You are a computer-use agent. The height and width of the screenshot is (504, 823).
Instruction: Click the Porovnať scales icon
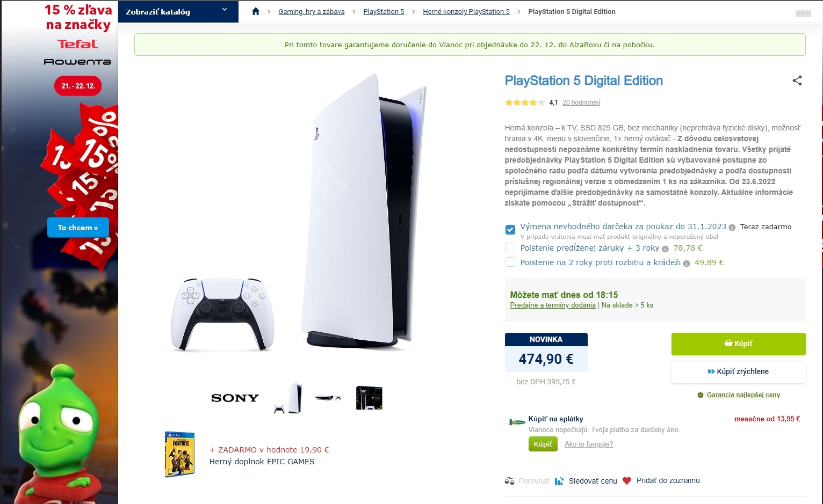pyautogui.click(x=509, y=481)
